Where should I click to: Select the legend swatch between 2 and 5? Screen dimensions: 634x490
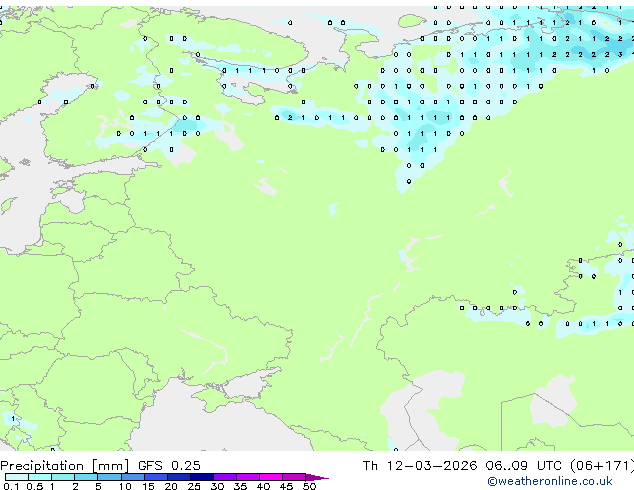tap(86, 477)
